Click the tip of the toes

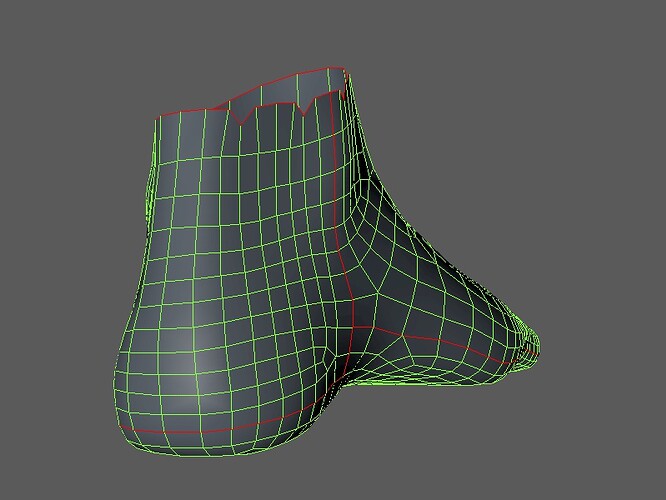[534, 346]
